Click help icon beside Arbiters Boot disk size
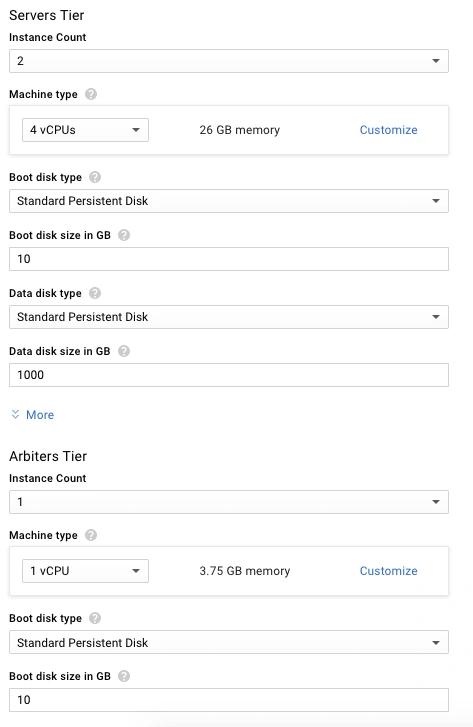This screenshot has width=473, height=727. [x=124, y=676]
